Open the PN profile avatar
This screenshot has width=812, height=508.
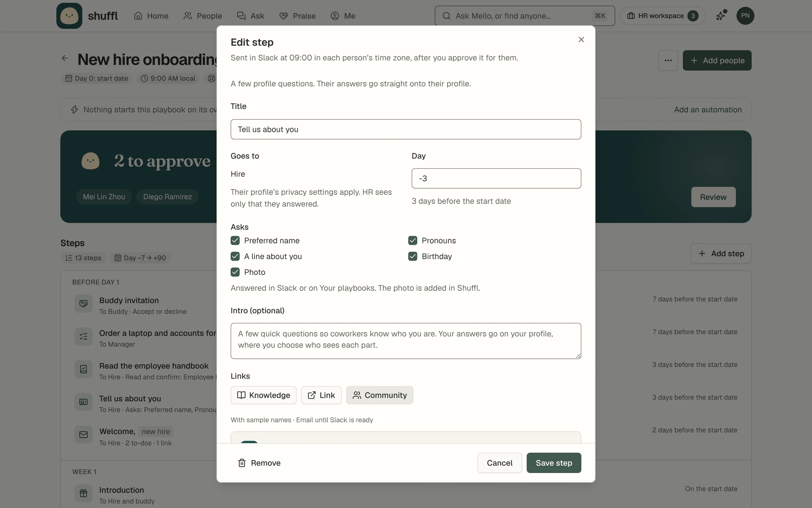pos(745,16)
